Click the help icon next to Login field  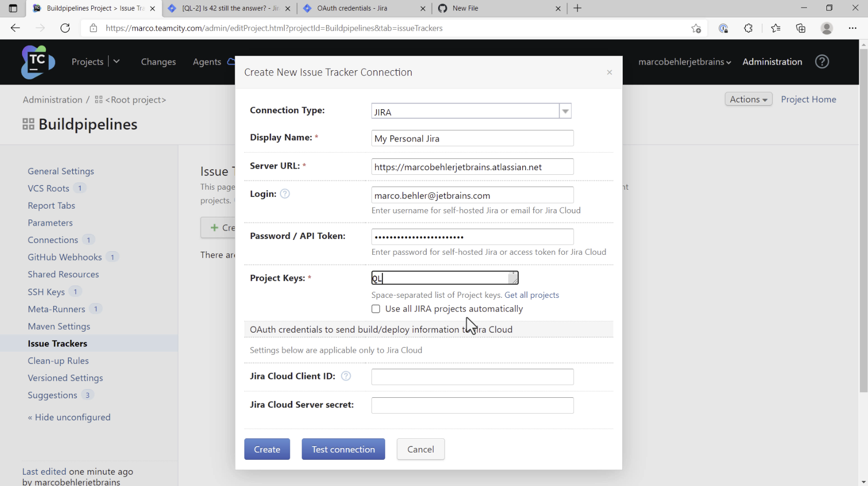pyautogui.click(x=285, y=194)
